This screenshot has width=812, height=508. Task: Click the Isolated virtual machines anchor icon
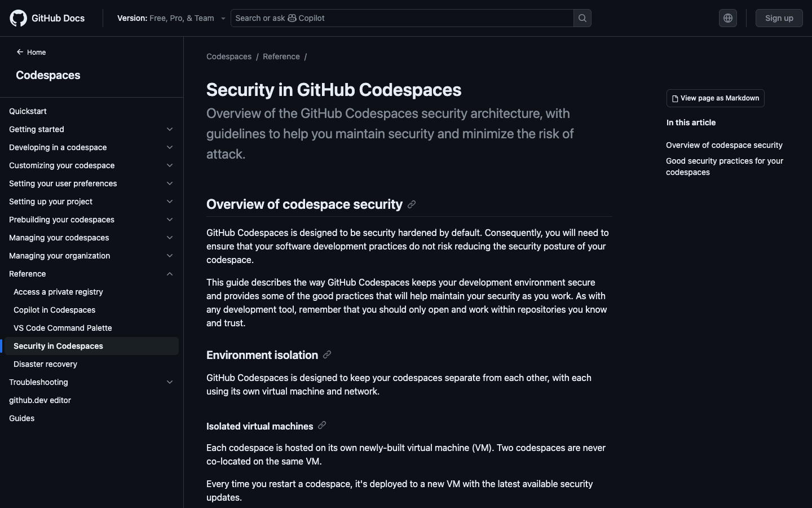(x=321, y=426)
